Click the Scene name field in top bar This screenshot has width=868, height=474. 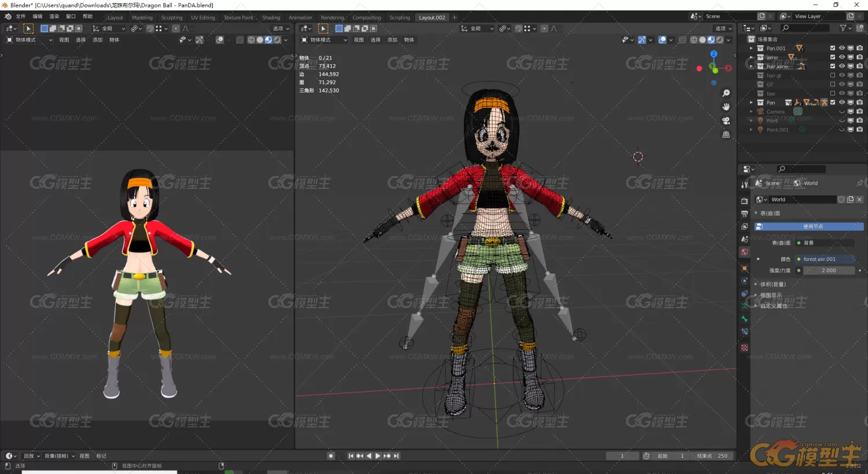click(730, 16)
